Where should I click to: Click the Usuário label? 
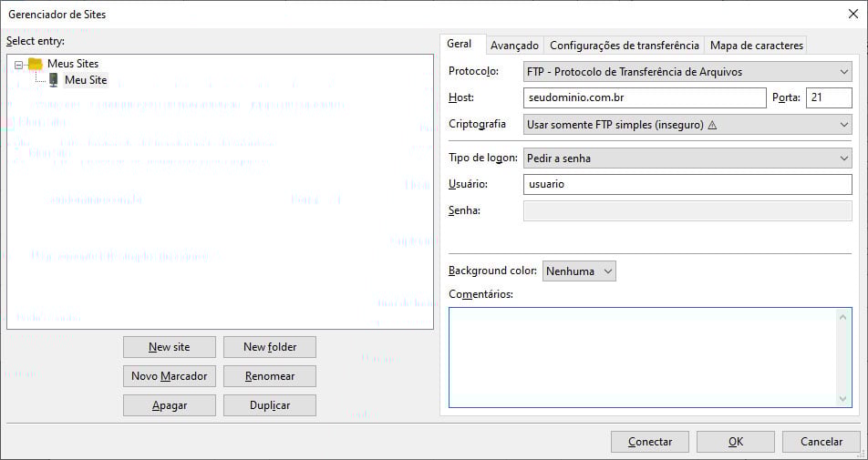468,184
